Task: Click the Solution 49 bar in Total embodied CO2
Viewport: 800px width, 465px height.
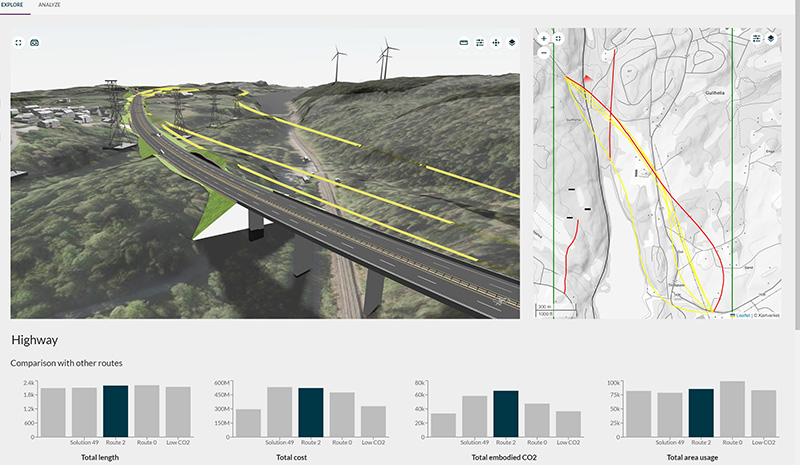Action: pos(474,416)
